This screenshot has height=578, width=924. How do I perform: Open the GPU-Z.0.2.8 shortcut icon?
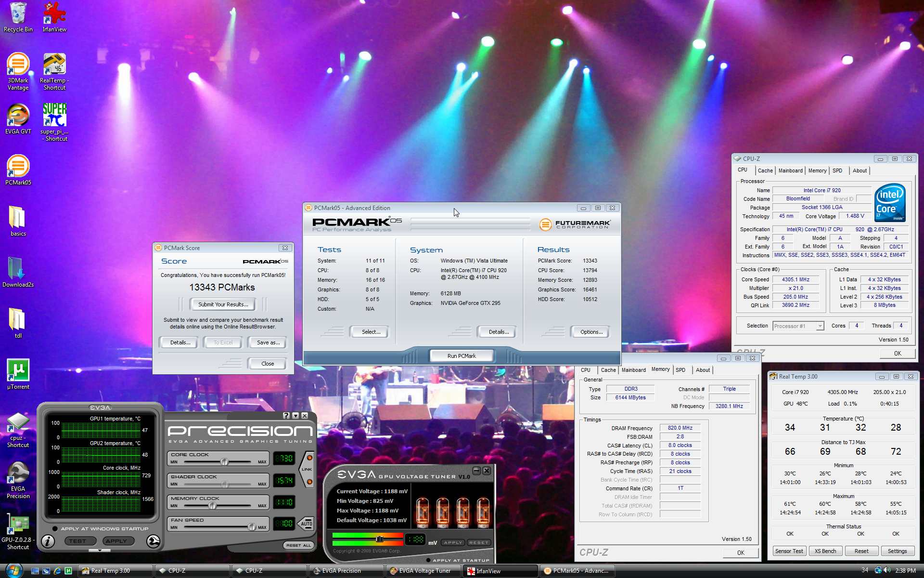tap(18, 532)
